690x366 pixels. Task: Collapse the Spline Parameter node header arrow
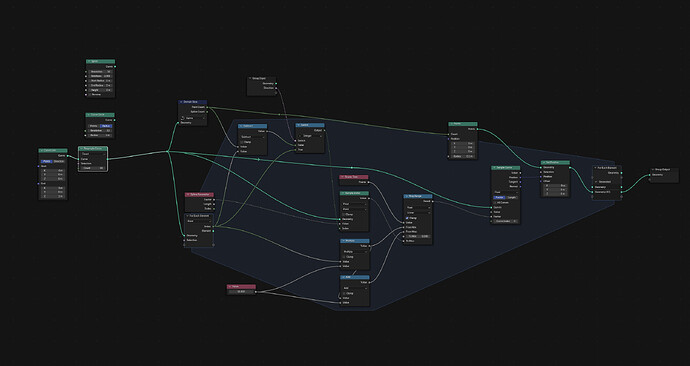click(187, 194)
